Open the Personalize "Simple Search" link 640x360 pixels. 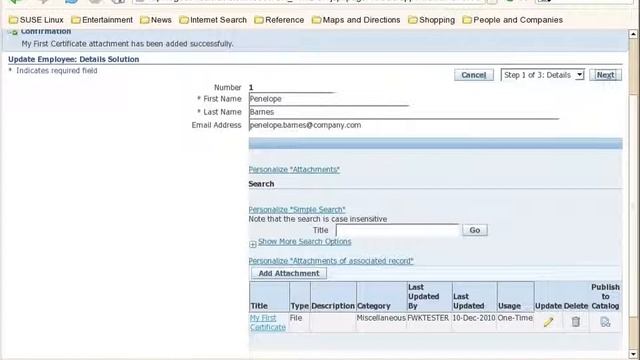coord(297,209)
